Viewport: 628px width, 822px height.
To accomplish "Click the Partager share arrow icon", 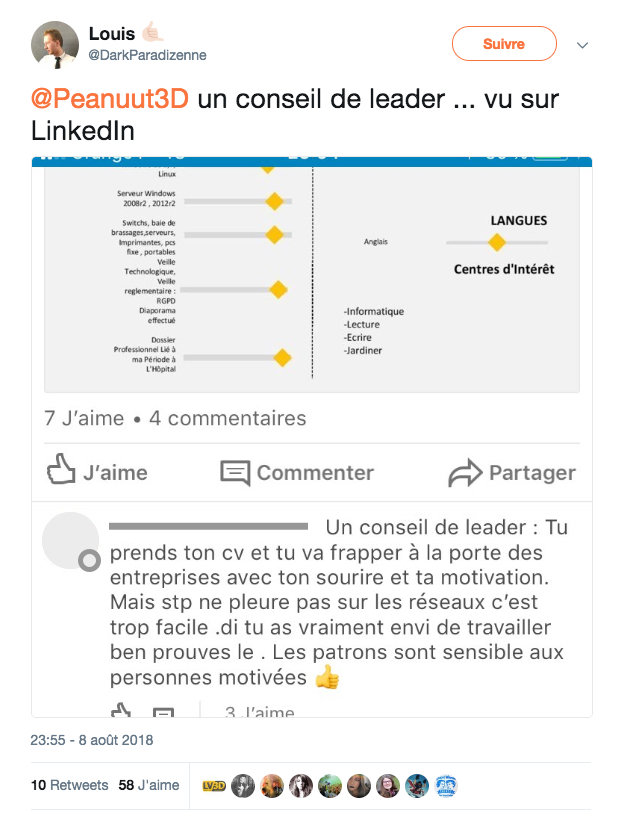I will (465, 473).
